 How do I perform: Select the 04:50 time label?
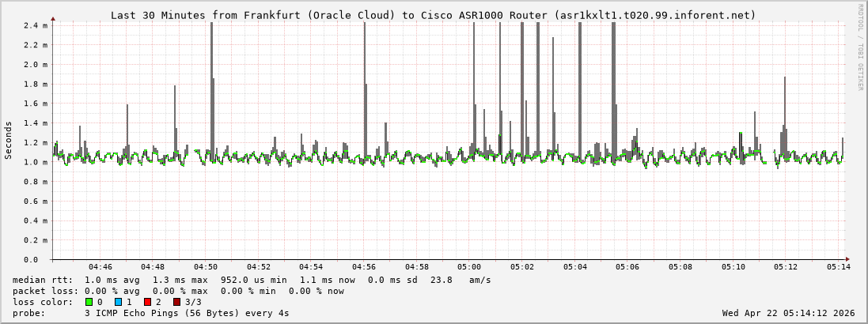coord(206,267)
